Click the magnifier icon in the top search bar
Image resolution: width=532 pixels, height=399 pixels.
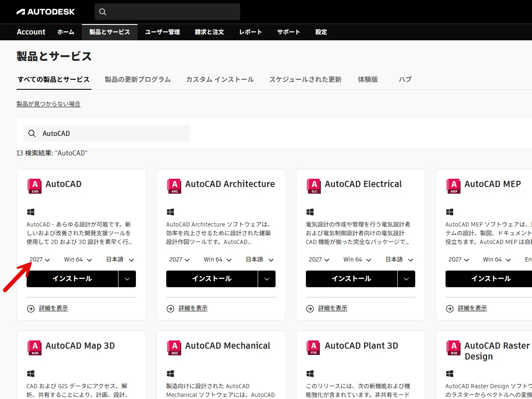click(x=103, y=12)
